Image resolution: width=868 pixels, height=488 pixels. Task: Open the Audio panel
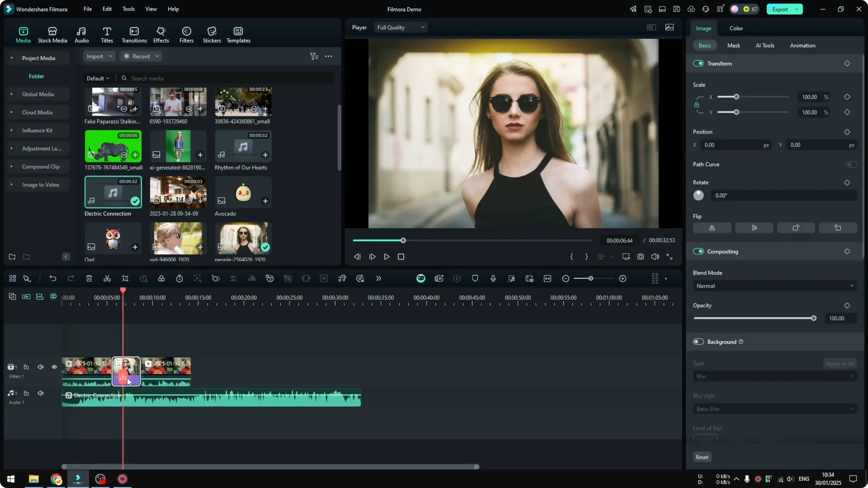click(81, 34)
